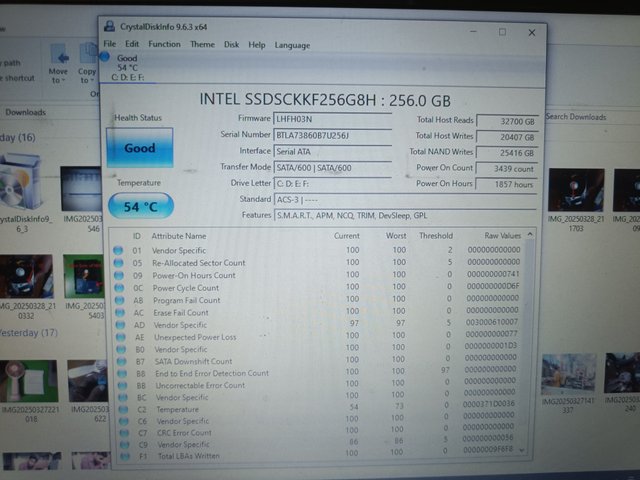Click the attribute list scroll-down arrow
640x480 pixels.
pos(522,450)
